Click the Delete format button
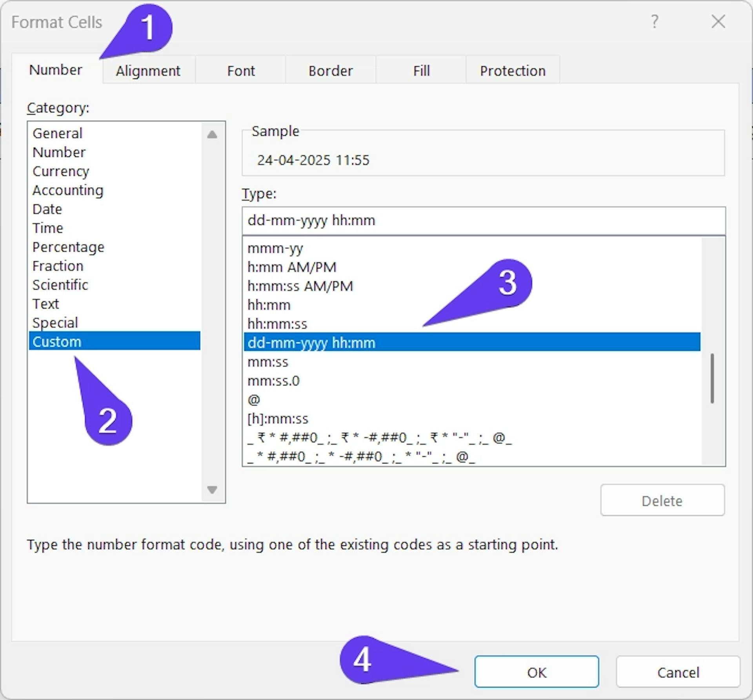753x700 pixels. [662, 501]
